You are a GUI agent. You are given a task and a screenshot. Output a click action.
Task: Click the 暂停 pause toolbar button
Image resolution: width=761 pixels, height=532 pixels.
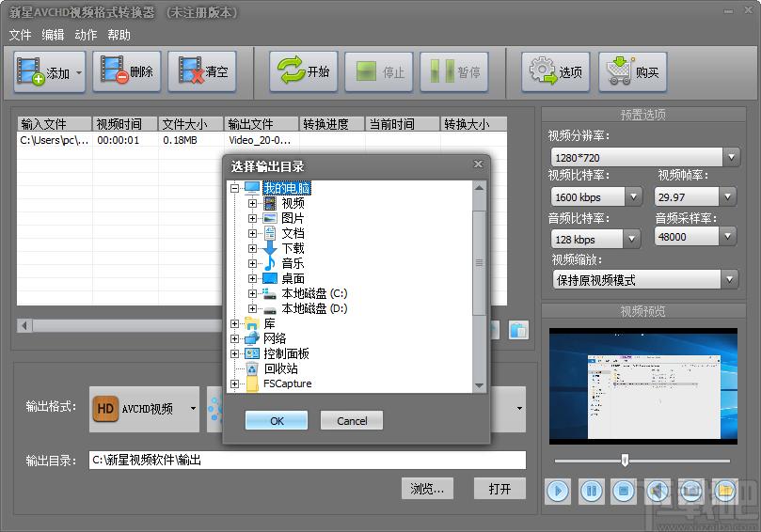tap(454, 71)
